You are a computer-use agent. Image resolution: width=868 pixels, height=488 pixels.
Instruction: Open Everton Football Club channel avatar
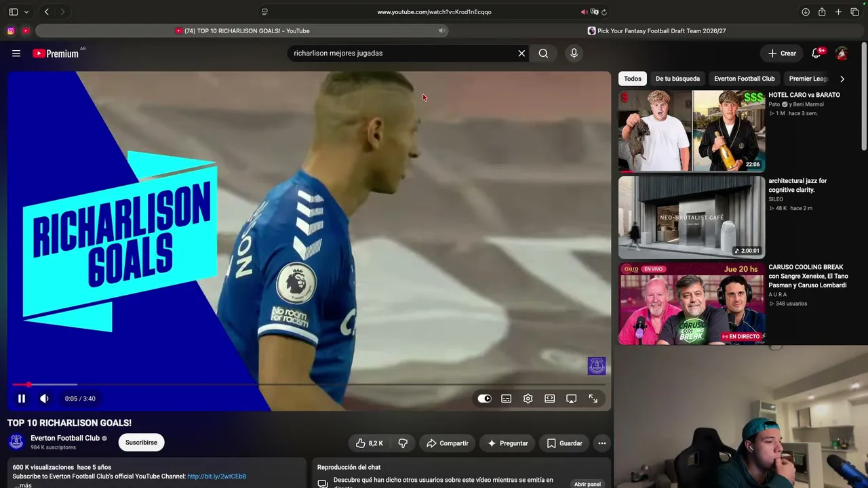point(16,442)
